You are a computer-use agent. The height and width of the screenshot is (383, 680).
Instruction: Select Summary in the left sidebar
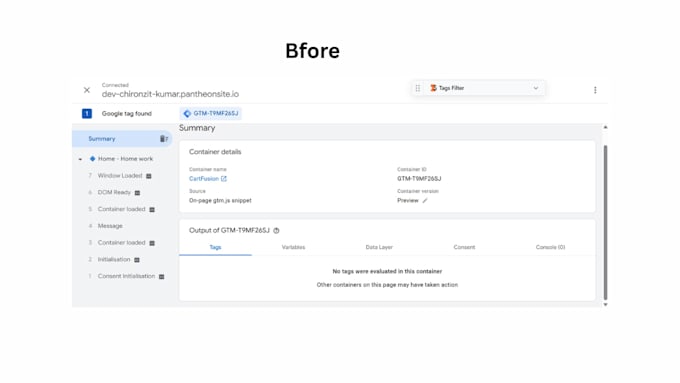point(122,139)
